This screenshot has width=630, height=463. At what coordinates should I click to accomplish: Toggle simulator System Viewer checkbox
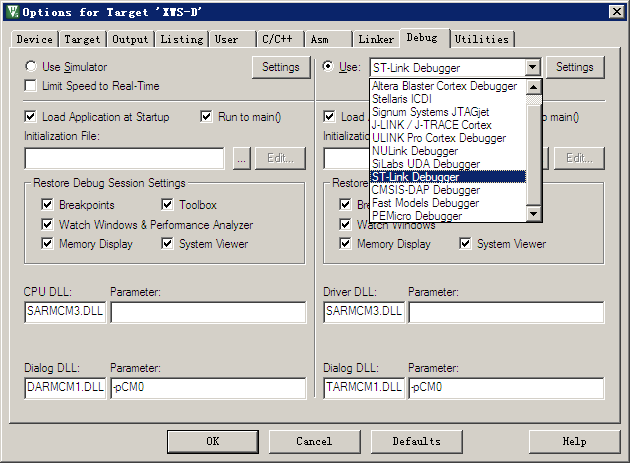(167, 244)
